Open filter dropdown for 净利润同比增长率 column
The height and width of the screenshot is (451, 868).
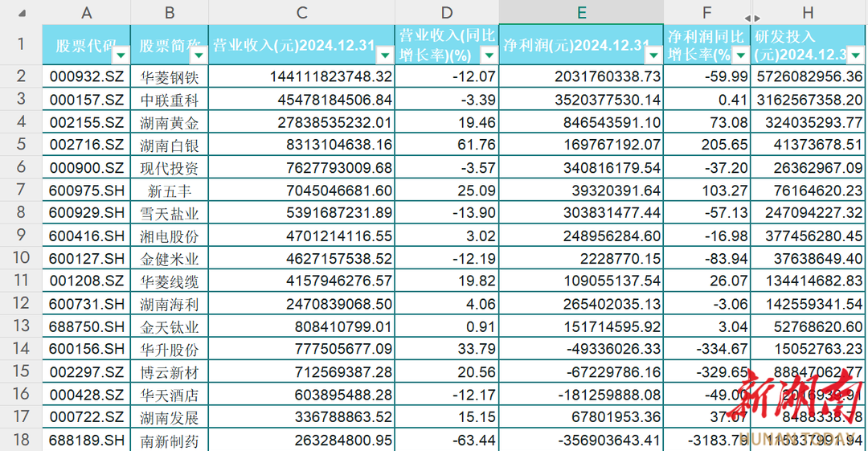(741, 55)
